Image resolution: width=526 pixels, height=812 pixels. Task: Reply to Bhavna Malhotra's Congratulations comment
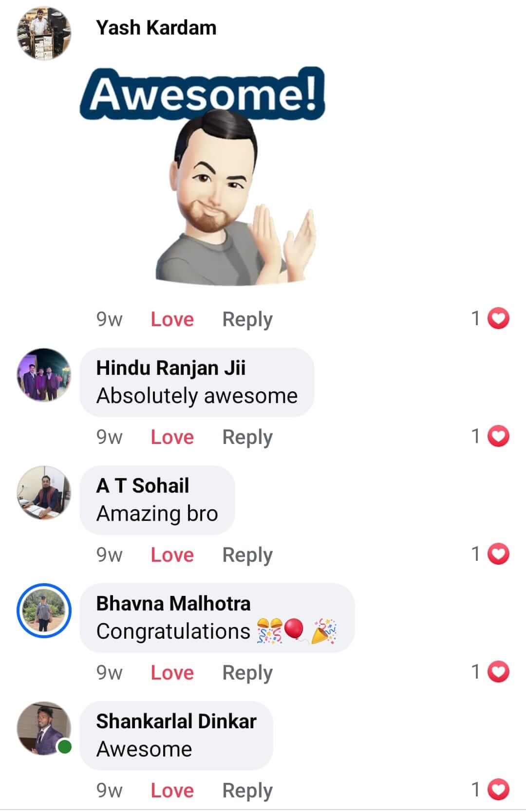point(247,673)
